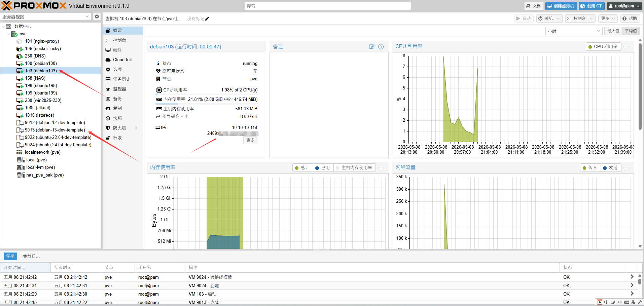The width and height of the screenshot is (644, 306).
Task: Expand the 防火墙 submenu arrow
Action: (x=136, y=128)
